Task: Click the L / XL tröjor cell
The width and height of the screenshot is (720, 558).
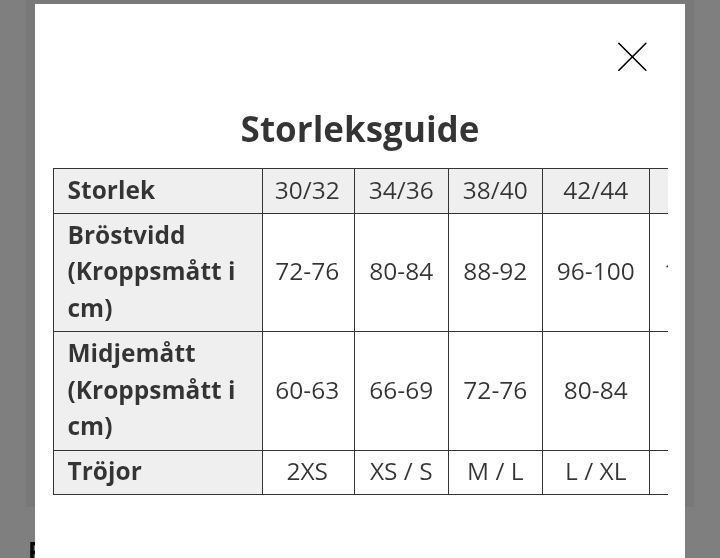Action: tap(595, 471)
